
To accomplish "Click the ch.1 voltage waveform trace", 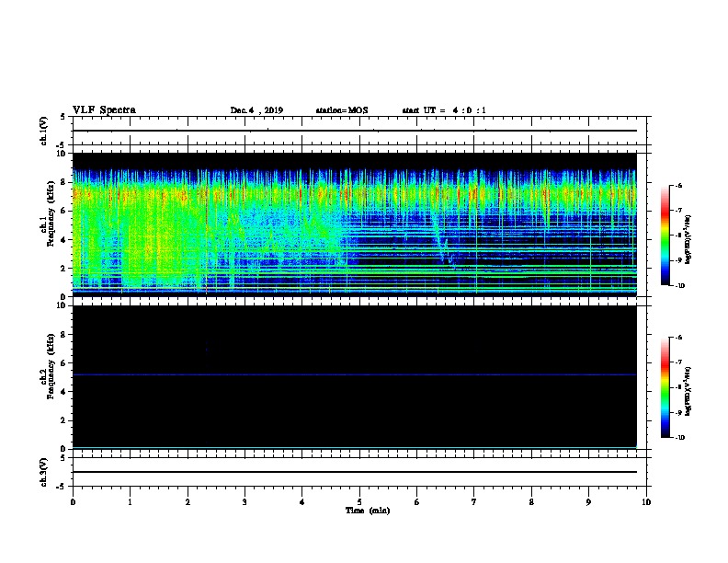I will click(x=355, y=131).
